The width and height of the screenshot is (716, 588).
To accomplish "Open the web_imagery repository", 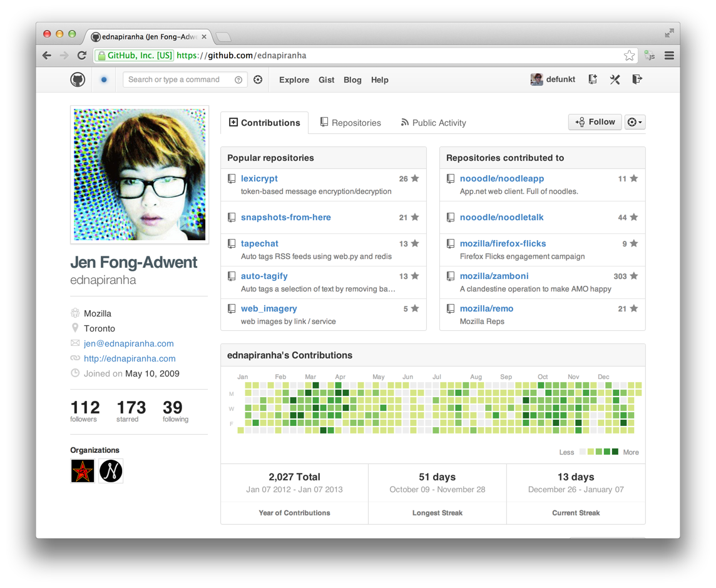I will (x=269, y=308).
